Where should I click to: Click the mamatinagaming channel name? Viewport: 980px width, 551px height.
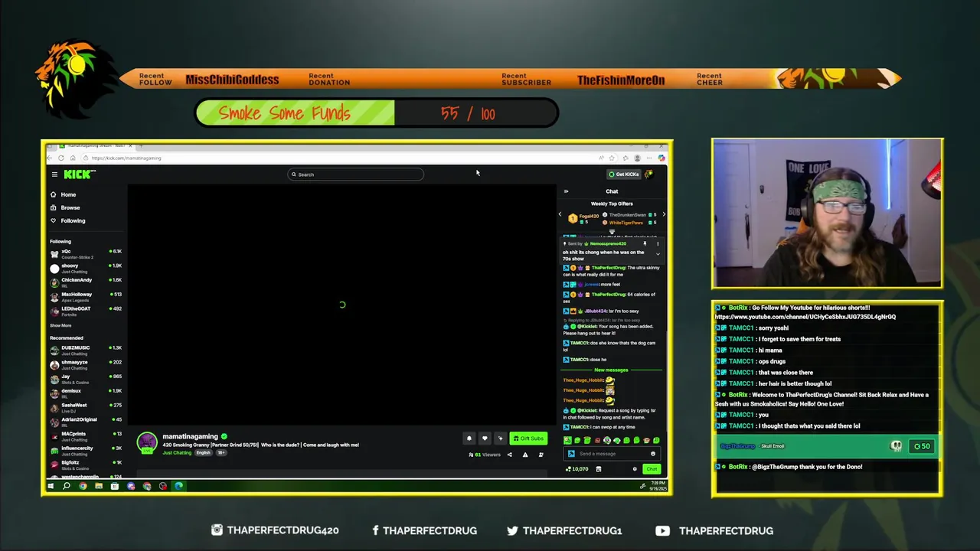(x=190, y=436)
